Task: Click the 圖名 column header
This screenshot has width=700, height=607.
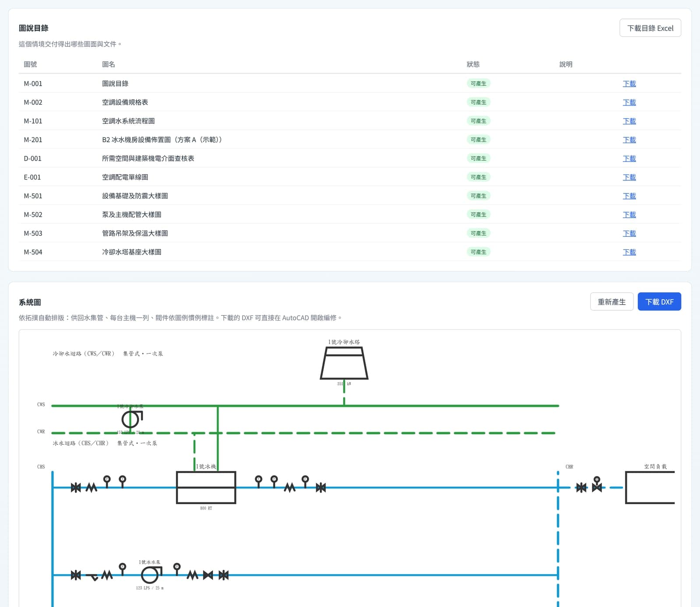Action: click(x=108, y=64)
